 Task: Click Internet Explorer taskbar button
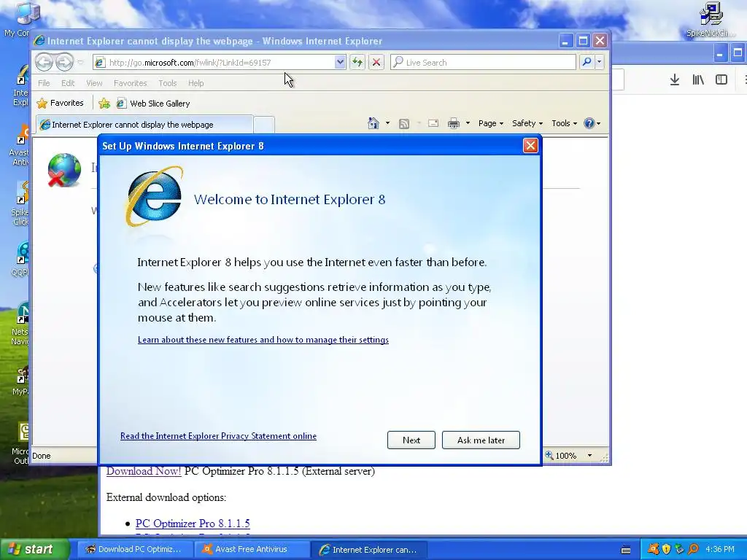tap(368, 549)
